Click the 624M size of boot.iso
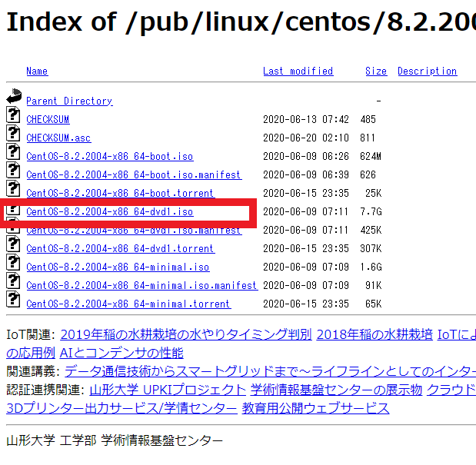This screenshot has width=476, height=465. pyautogui.click(x=371, y=157)
